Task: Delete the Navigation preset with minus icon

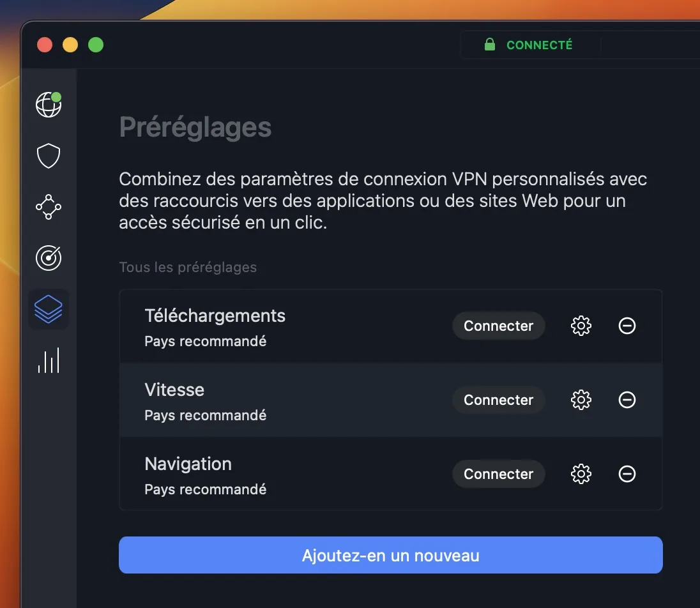Action: click(627, 474)
